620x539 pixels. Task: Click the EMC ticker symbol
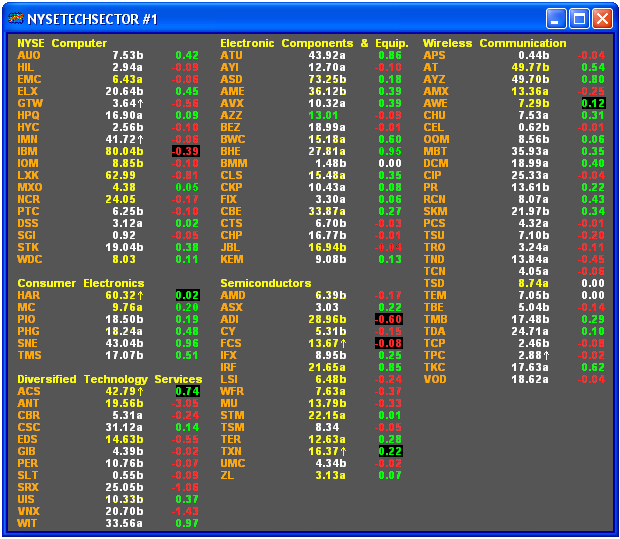(x=29, y=79)
